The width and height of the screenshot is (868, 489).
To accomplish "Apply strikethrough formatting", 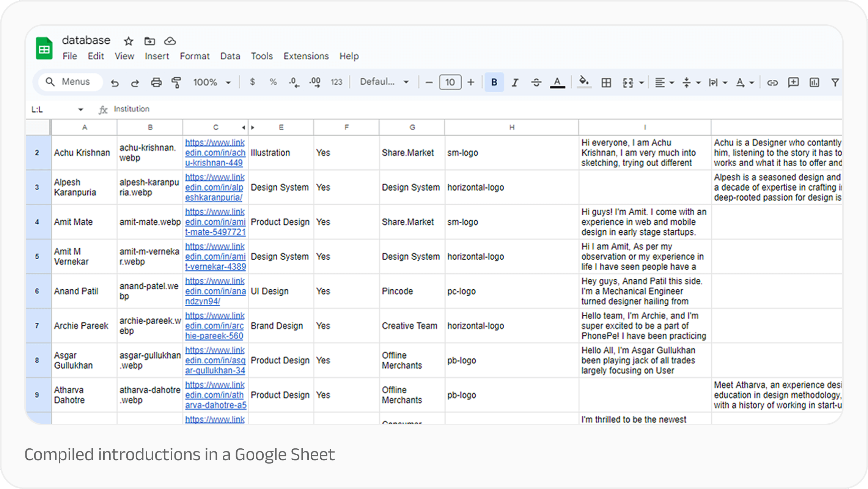I will [x=536, y=82].
